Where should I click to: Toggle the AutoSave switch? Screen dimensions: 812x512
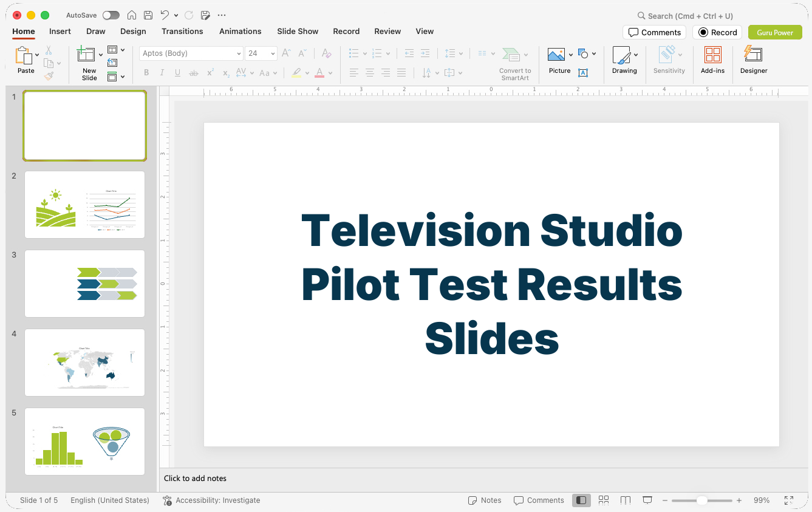tap(111, 15)
